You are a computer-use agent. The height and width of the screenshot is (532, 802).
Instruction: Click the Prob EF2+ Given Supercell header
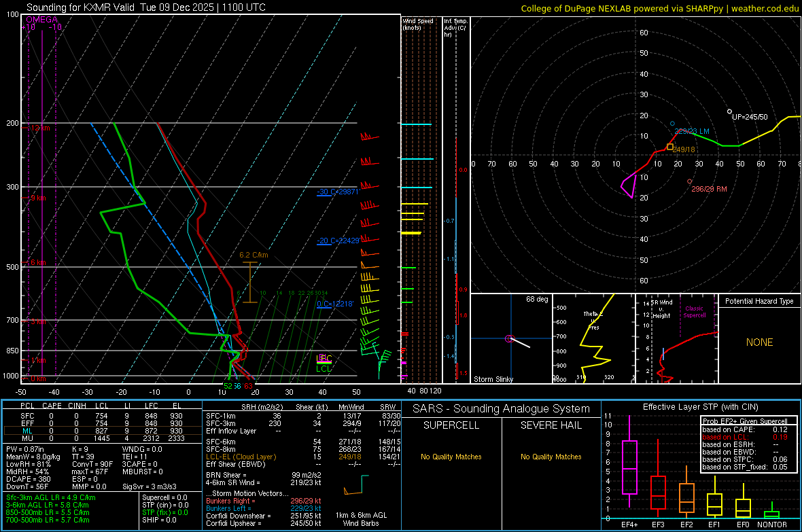tap(745, 421)
